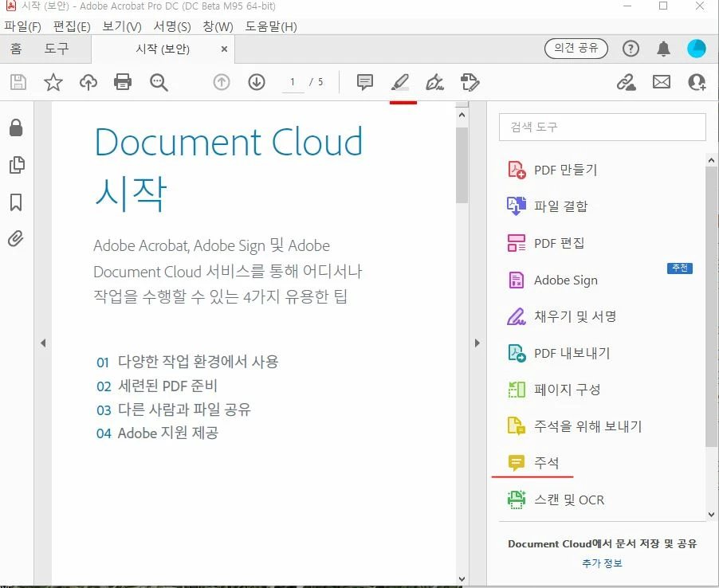Open attachments paperclip panel
Viewport: 719px width, 588px height.
click(x=16, y=239)
